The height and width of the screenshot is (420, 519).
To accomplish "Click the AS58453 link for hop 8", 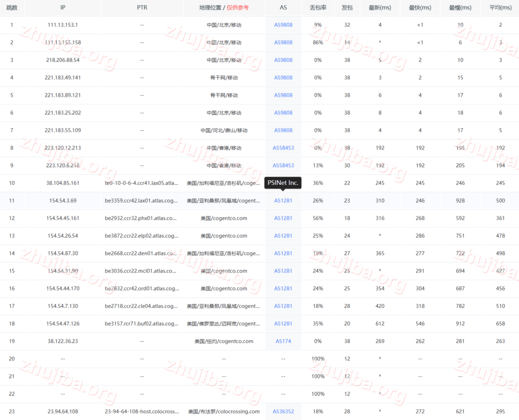I will click(x=283, y=147).
